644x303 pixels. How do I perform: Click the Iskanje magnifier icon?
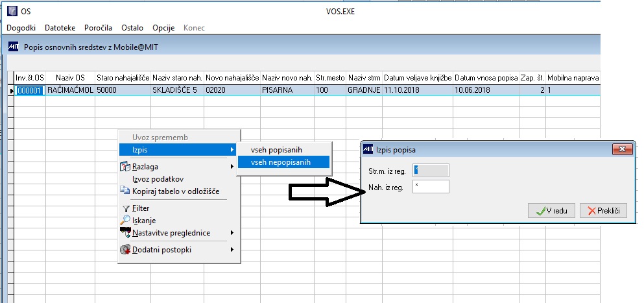click(x=125, y=221)
